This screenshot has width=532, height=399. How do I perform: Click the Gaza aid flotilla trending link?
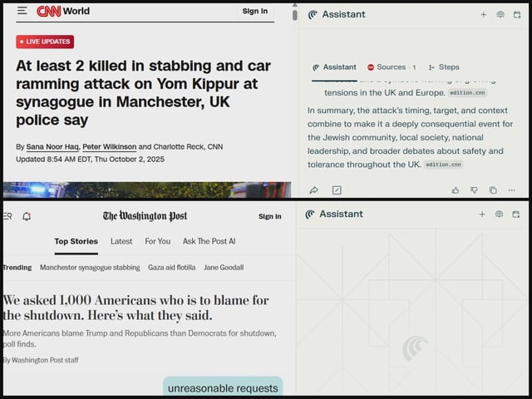coord(171,268)
